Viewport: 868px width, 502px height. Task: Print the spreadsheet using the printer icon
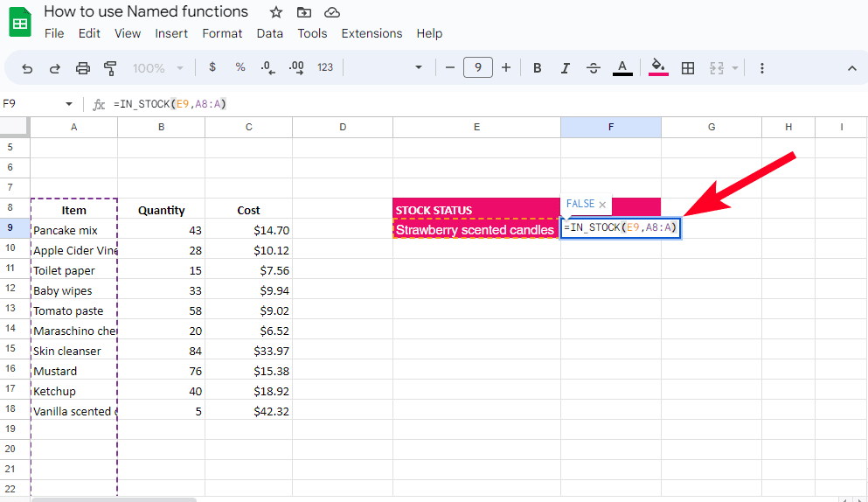83,68
